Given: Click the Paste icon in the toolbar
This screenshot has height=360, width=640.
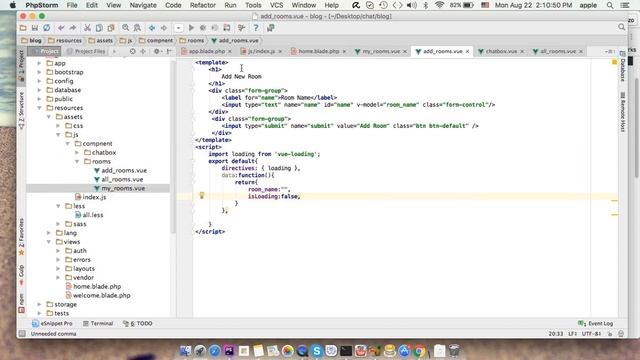Looking at the screenshot, I should (x=111, y=28).
